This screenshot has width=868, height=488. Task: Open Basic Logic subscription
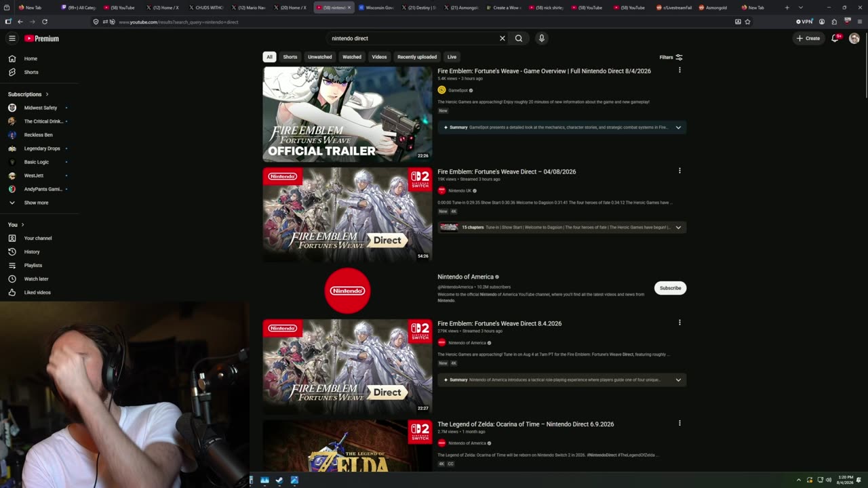coord(37,162)
